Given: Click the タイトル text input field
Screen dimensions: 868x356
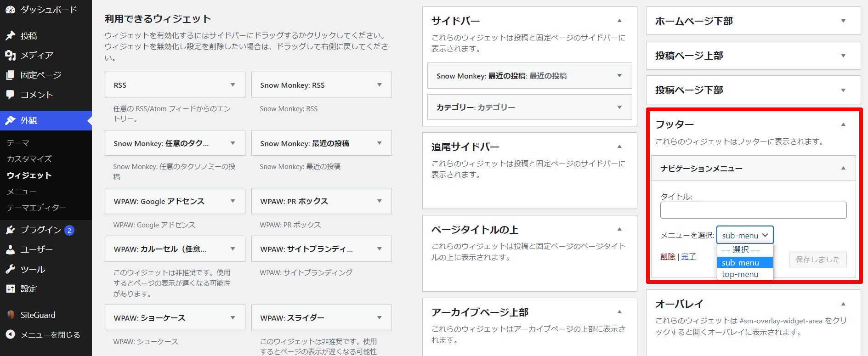Looking at the screenshot, I should pos(753,210).
